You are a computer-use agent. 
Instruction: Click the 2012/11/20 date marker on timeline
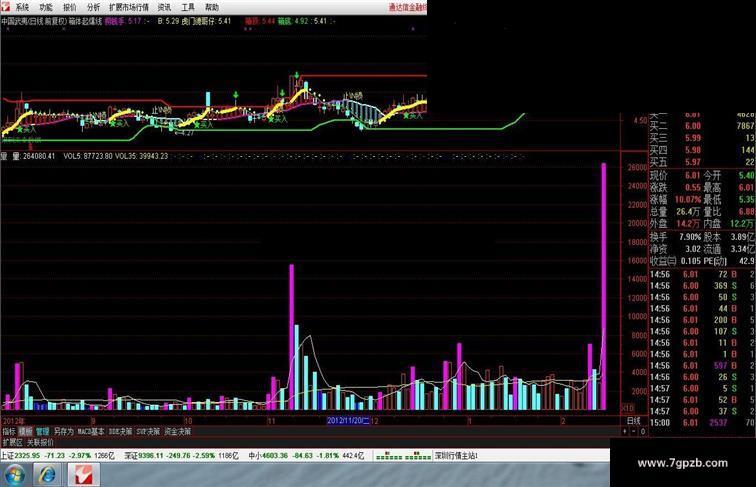click(x=348, y=421)
